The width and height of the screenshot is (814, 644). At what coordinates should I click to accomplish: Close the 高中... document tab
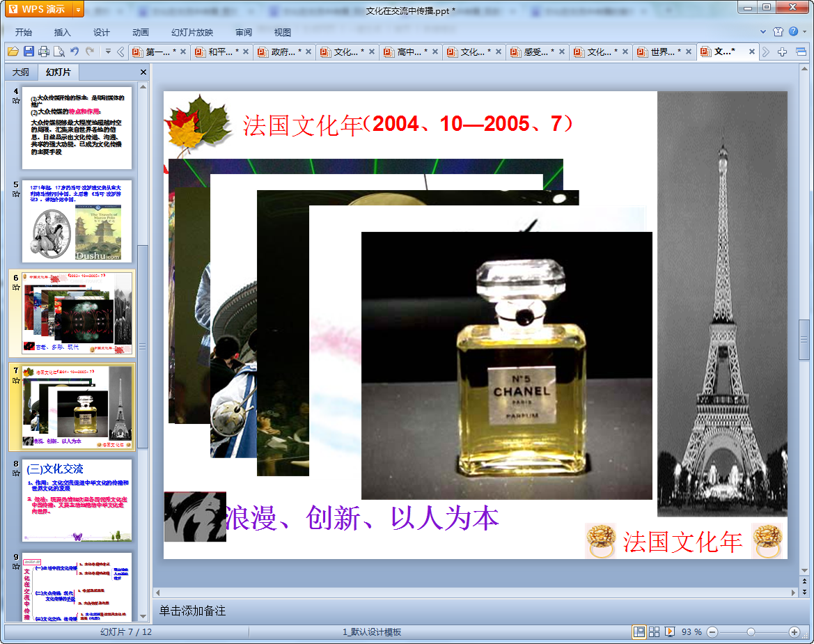point(435,52)
